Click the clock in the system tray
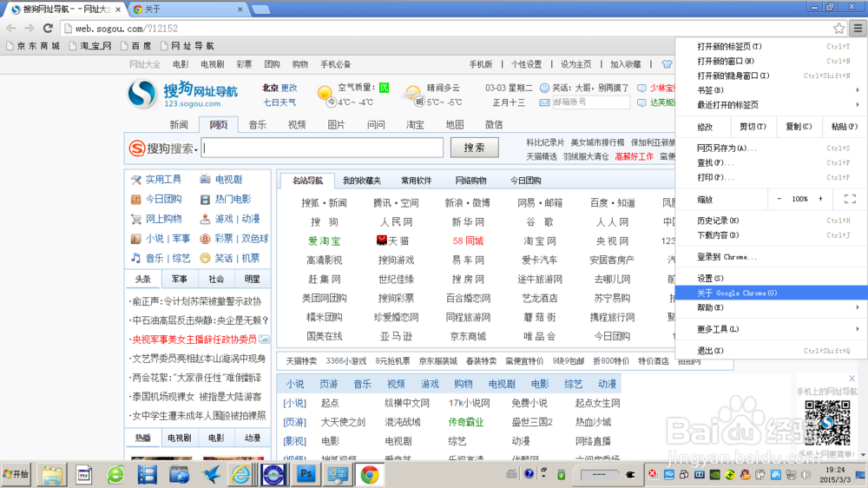The width and height of the screenshot is (868, 488). pos(835,474)
